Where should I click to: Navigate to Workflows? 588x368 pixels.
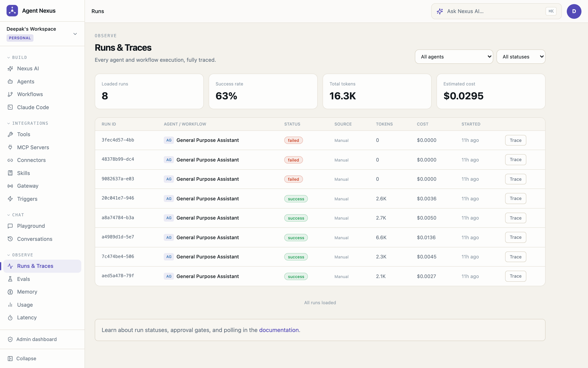coord(42,94)
